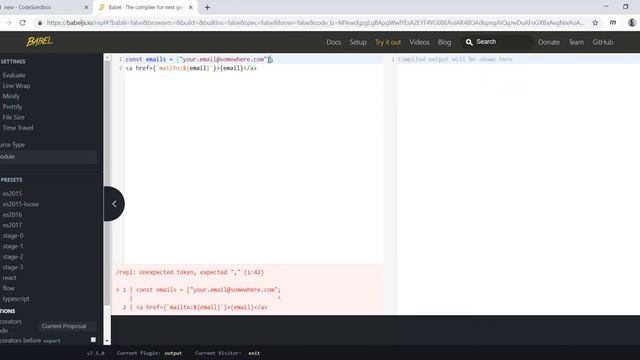Click the search magnifier icon
This screenshot has width=640, height=360.
[469, 42]
